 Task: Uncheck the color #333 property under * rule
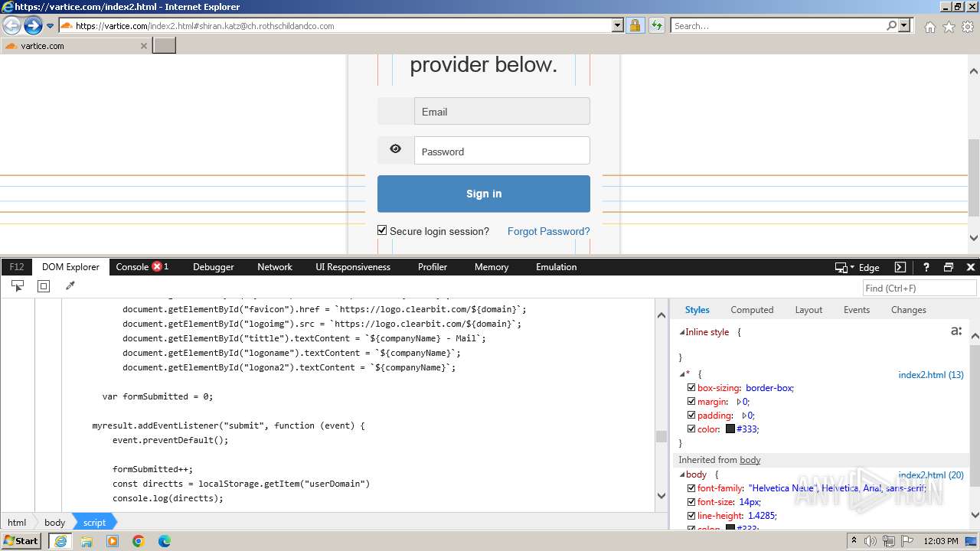[x=691, y=429]
